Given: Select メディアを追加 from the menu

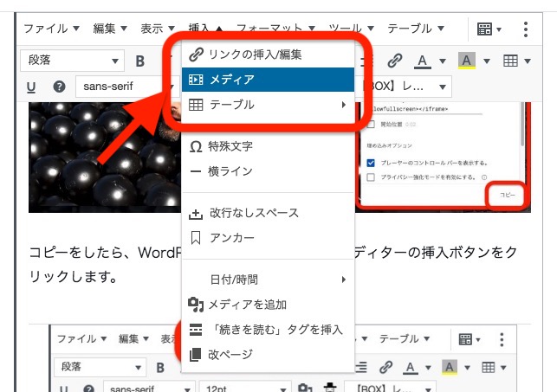Looking at the screenshot, I should tap(247, 305).
